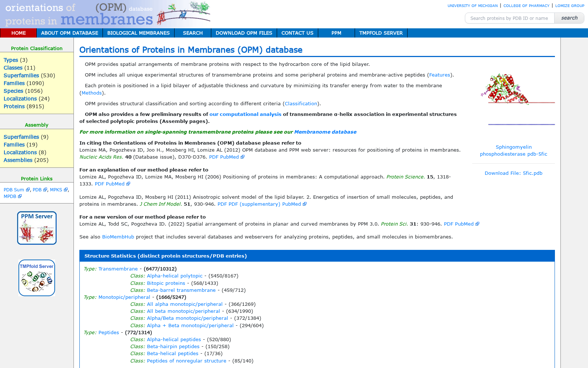Follow the UNIVERSITY OF MICHIGAN link

[x=473, y=6]
